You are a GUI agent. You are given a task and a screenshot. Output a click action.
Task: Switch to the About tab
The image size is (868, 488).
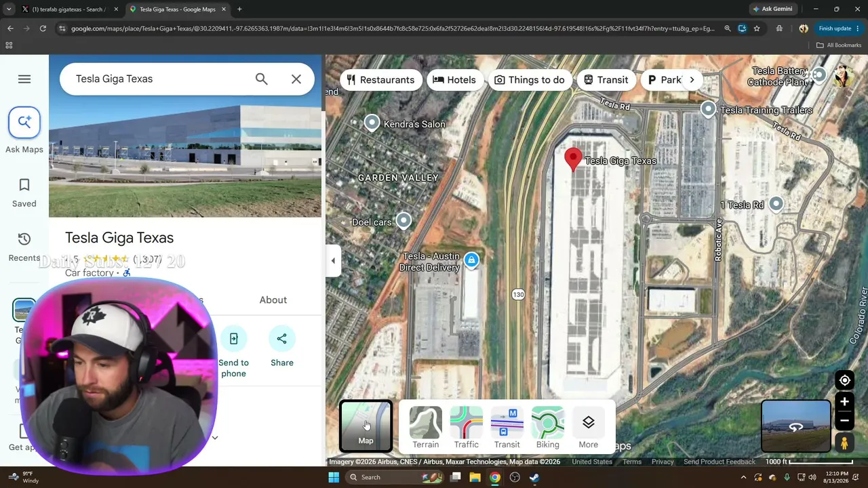[x=273, y=300]
